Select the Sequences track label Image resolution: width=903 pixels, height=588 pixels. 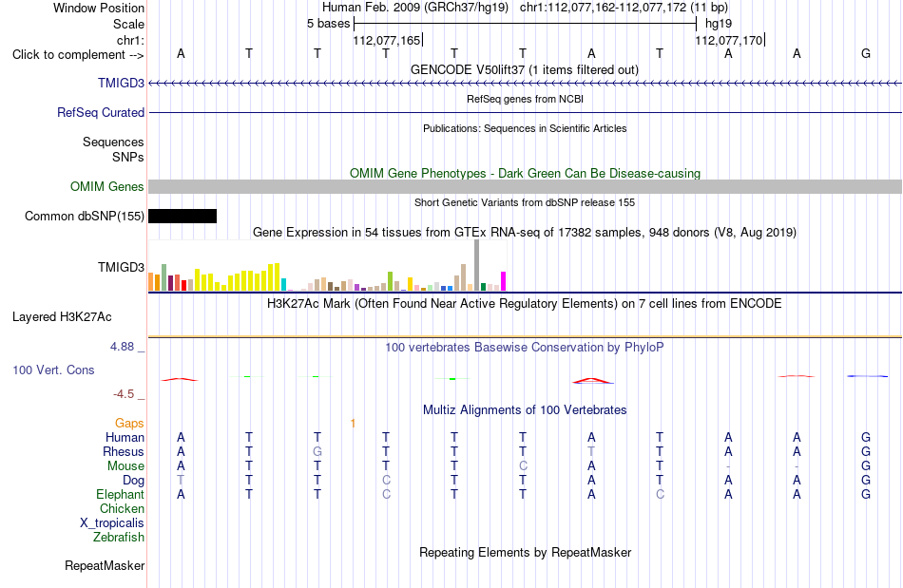pos(113,142)
